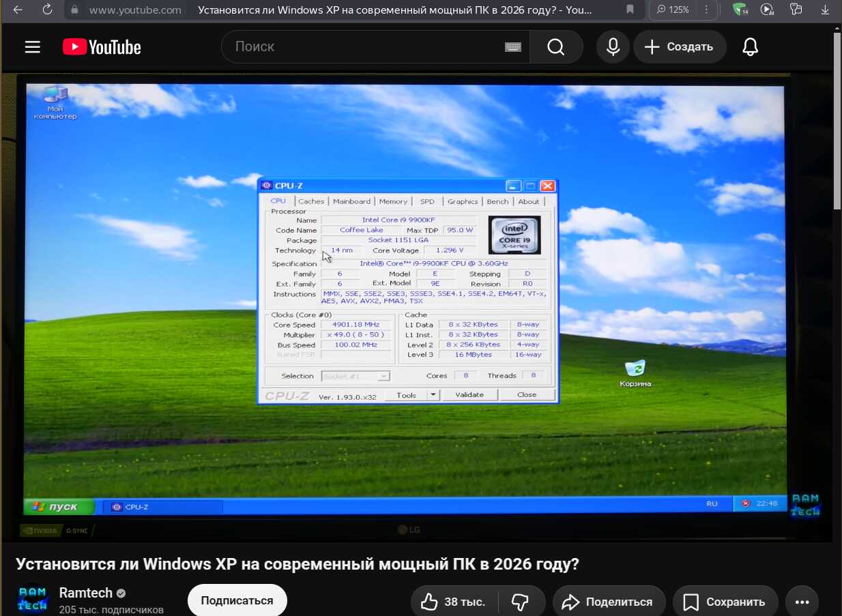Viewport: 842px width, 616px height.
Task: Expand the Tools dropdown arrow in CPU-Z
Action: [433, 395]
